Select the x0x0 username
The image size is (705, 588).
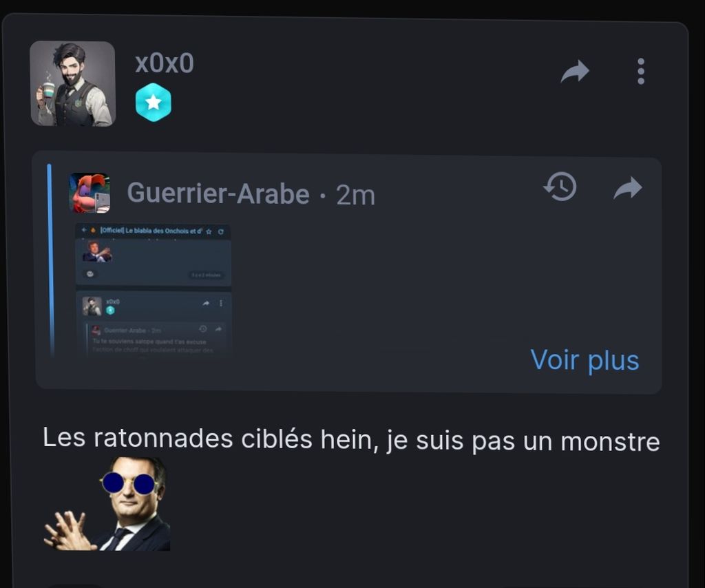pos(165,63)
